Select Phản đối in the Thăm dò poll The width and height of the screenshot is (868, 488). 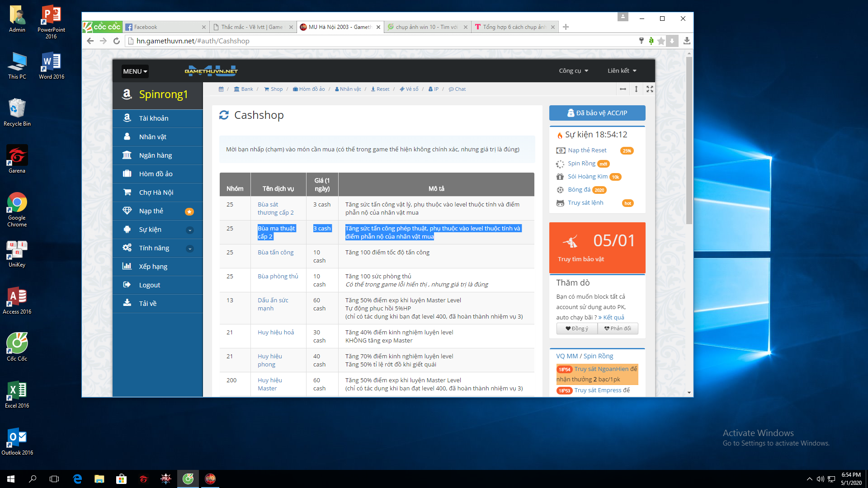point(618,328)
